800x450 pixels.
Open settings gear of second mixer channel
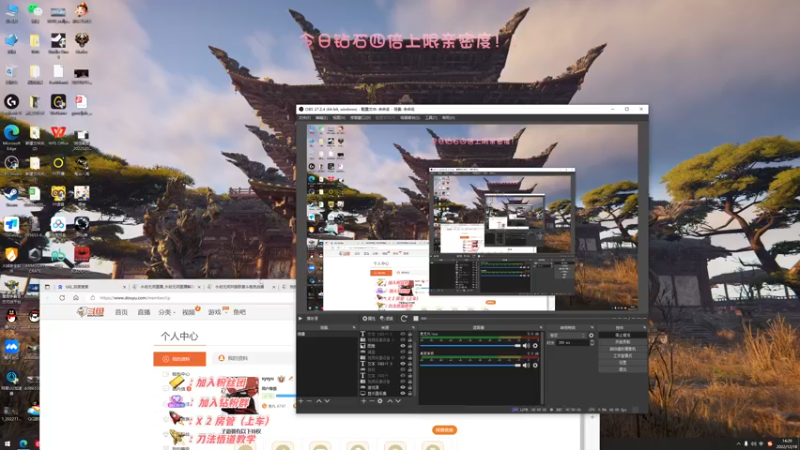pos(535,365)
